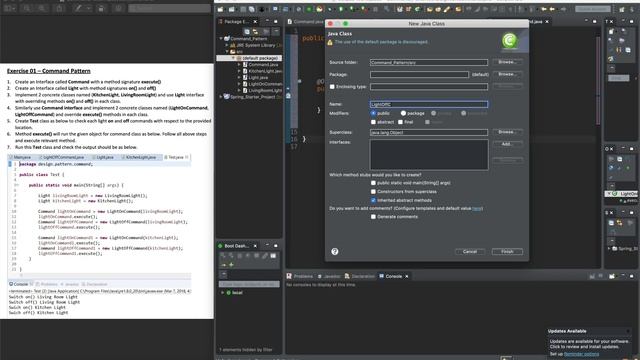Open Package Explorer view menu icon

[x=276, y=31]
